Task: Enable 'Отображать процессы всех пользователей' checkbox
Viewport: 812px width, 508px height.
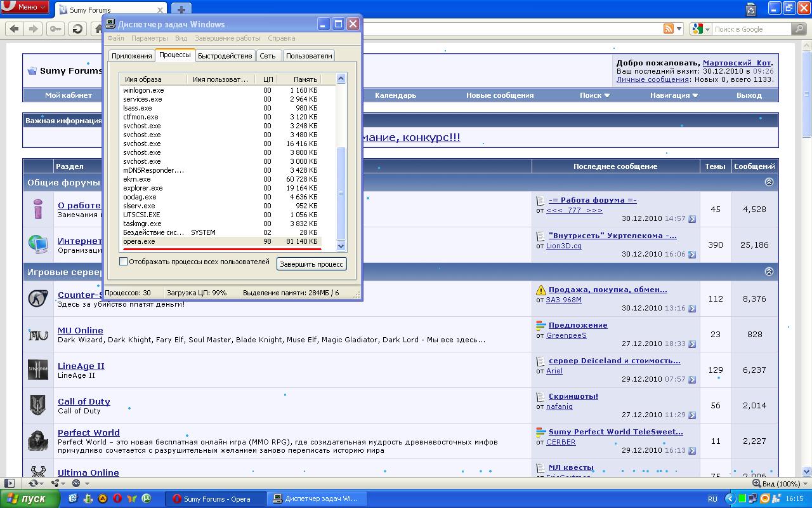Action: [x=124, y=262]
